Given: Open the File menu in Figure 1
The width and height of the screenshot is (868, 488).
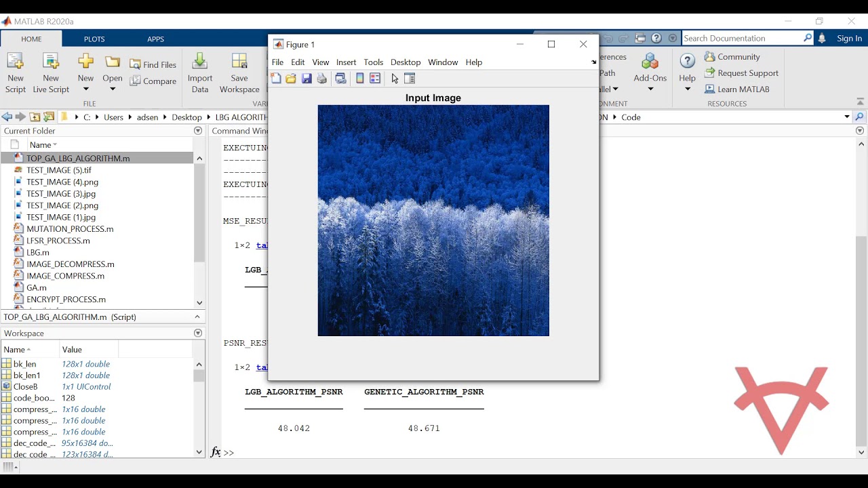Looking at the screenshot, I should tap(277, 62).
